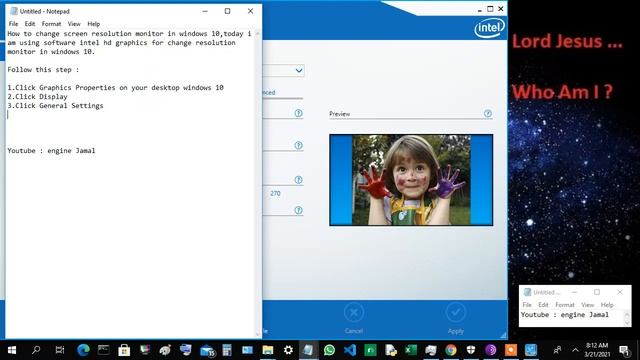This screenshot has height=360, width=640.
Task: Maximize the main Notepad window
Action: 227,11
